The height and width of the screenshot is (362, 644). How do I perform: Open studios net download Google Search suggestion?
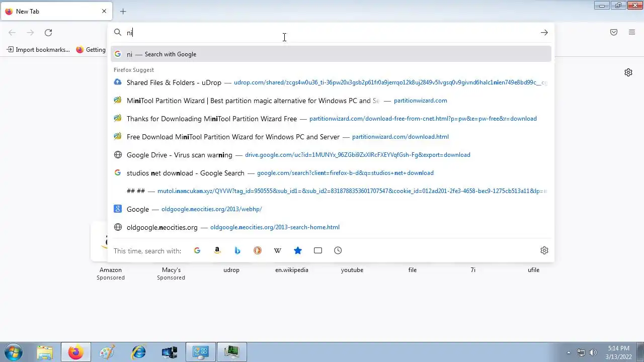pyautogui.click(x=331, y=173)
